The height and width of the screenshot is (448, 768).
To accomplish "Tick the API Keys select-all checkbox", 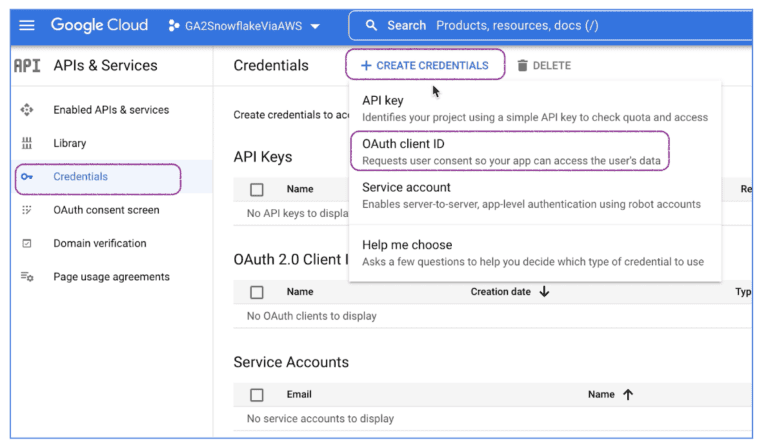I will [257, 189].
